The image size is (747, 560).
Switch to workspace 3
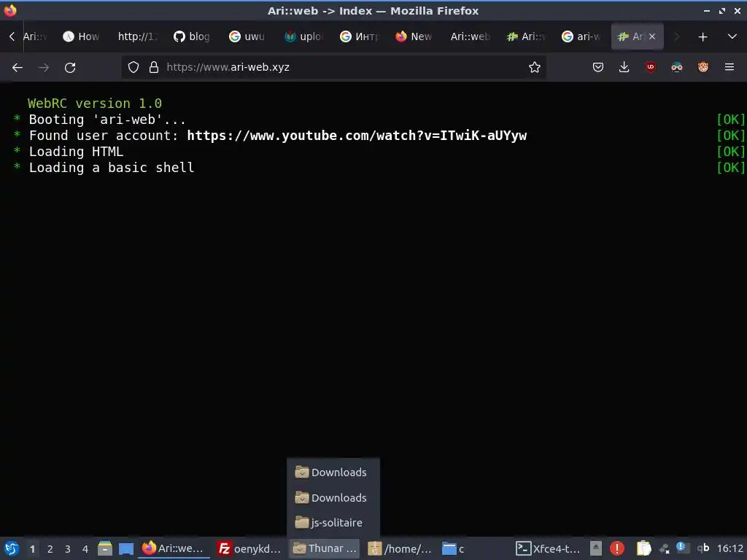(x=68, y=549)
